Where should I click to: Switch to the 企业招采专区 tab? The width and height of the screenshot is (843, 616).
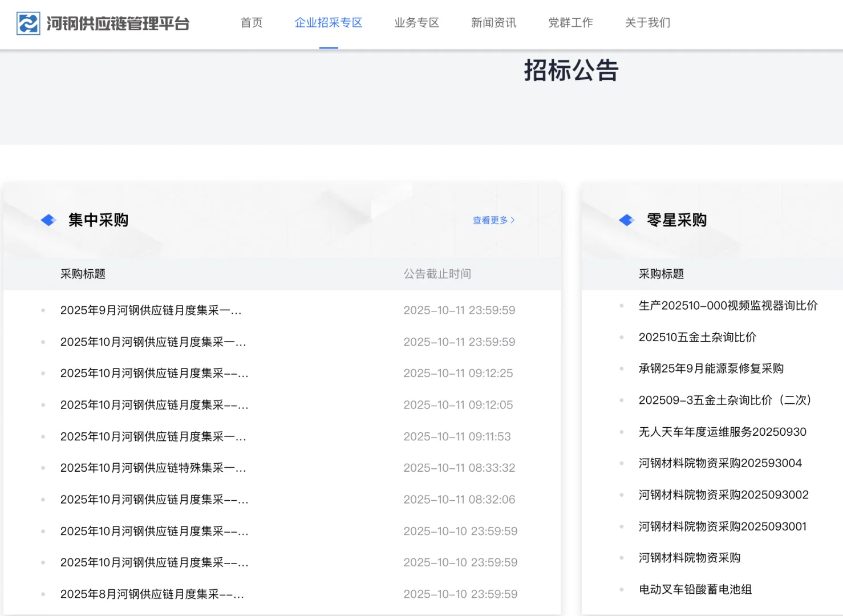pos(328,23)
